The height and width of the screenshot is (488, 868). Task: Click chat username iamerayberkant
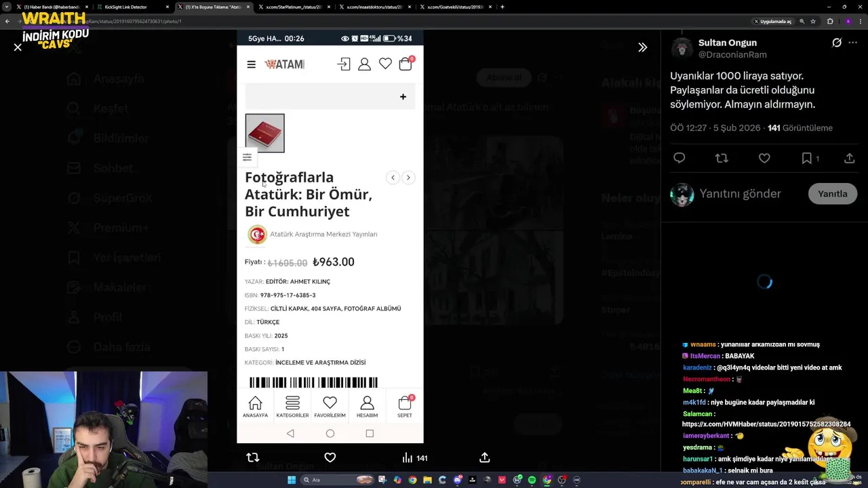706,436
